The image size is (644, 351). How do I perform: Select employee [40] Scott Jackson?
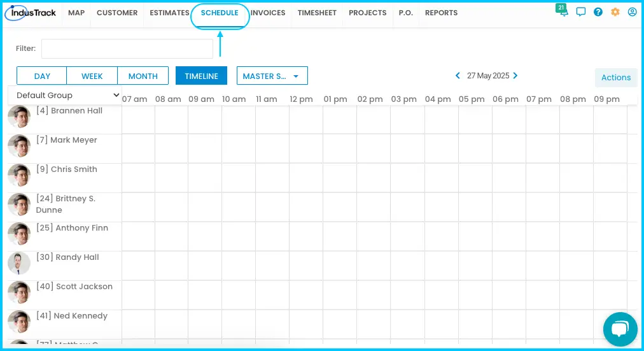pyautogui.click(x=74, y=286)
